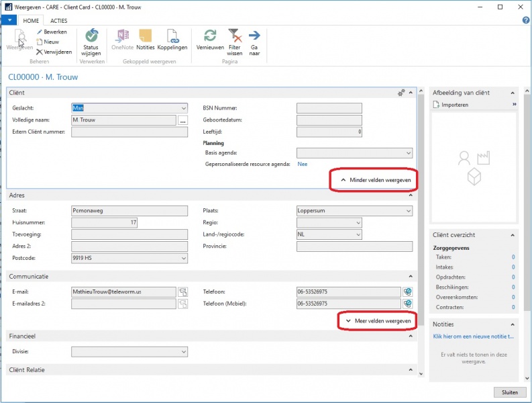The width and height of the screenshot is (532, 403).
Task: Click the Sluiten button
Action: (510, 392)
